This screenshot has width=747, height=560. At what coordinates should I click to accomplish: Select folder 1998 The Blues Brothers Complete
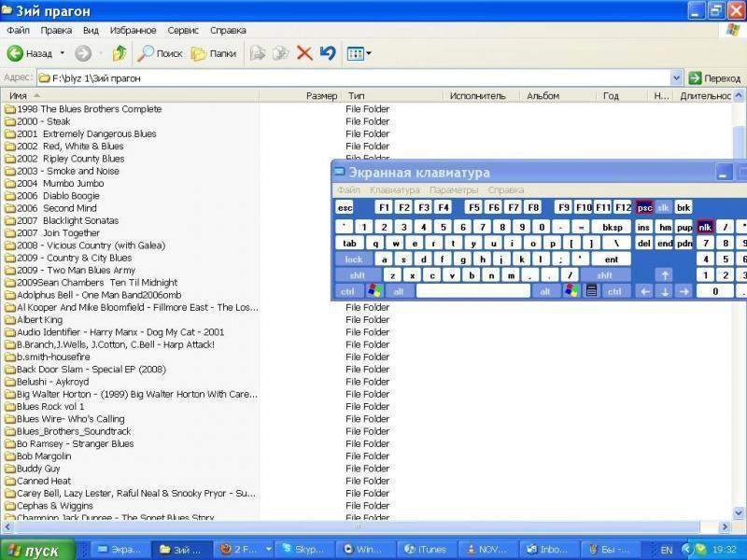(x=84, y=109)
